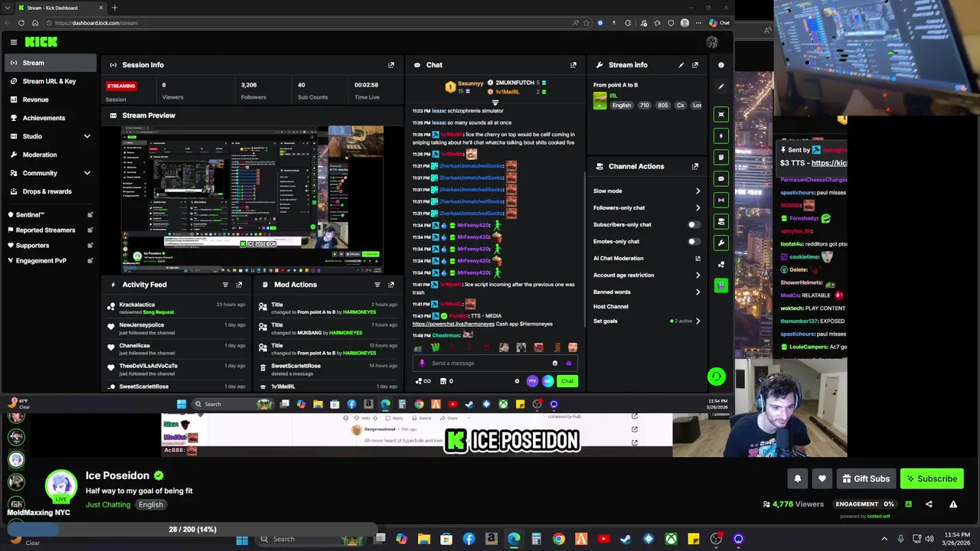Click the 28 / 200 goal progress bar

pyautogui.click(x=192, y=530)
